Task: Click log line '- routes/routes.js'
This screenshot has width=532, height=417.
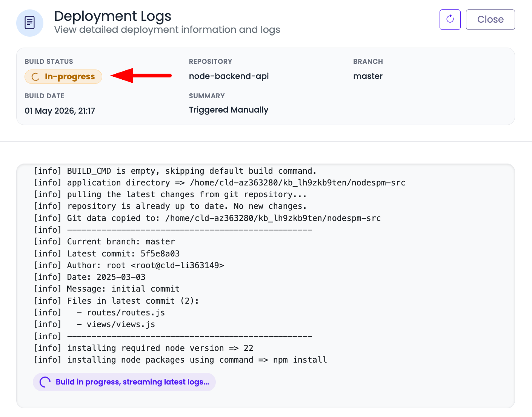Action: (99, 313)
